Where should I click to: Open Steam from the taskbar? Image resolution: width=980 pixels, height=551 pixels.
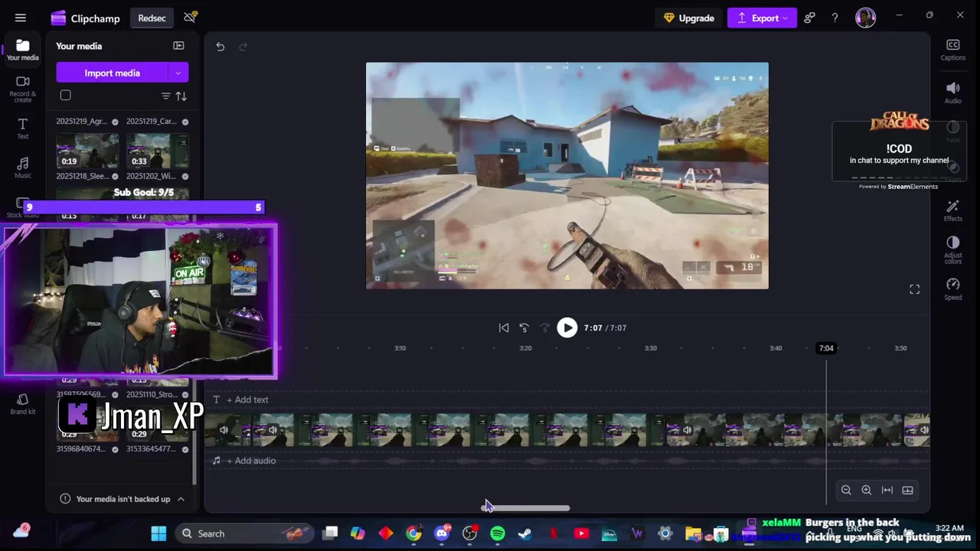525,533
